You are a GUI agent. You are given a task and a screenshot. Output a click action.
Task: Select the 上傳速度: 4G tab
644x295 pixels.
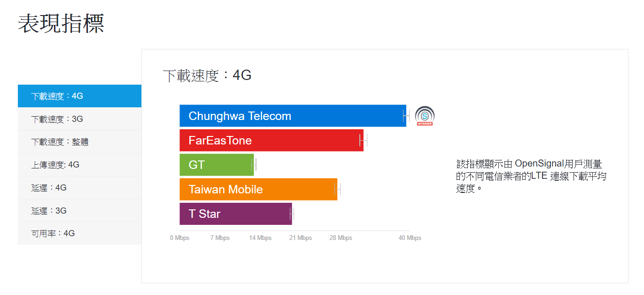(79, 165)
